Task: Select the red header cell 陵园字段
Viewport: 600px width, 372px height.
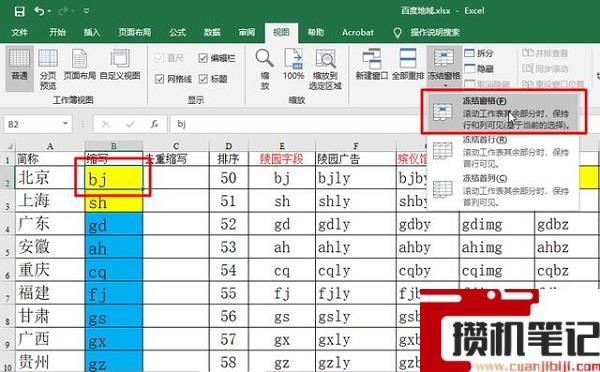Action: click(x=282, y=158)
